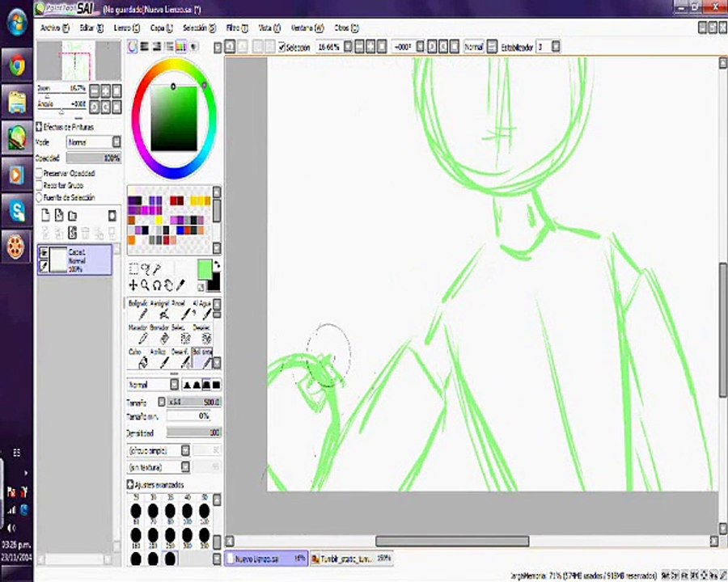Image resolution: width=728 pixels, height=582 pixels.
Task: Adjust the layer Opacidad slider
Action: tap(94, 158)
